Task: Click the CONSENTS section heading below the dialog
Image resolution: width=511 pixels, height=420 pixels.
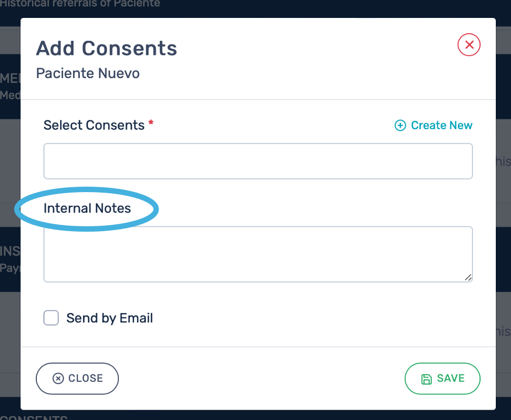Action: (34, 418)
